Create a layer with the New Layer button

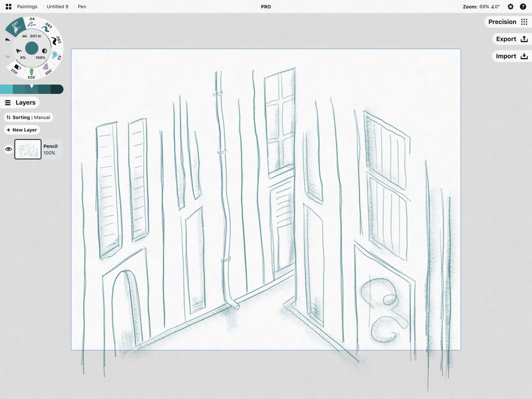[21, 129]
